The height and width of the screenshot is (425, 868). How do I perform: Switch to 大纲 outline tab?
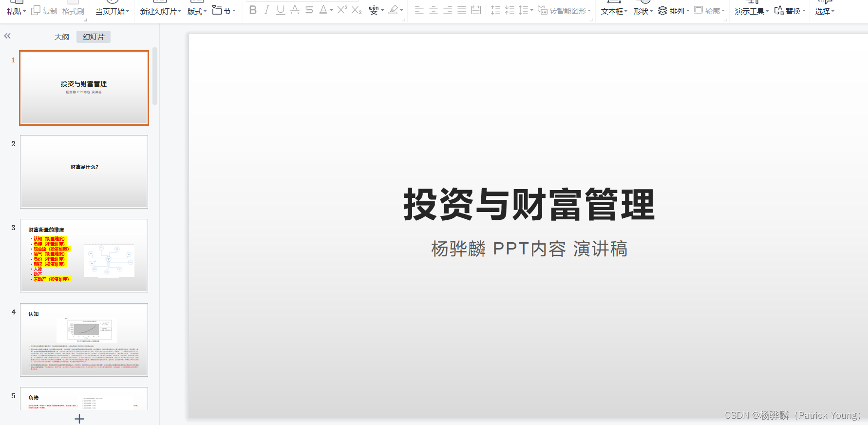pos(62,37)
